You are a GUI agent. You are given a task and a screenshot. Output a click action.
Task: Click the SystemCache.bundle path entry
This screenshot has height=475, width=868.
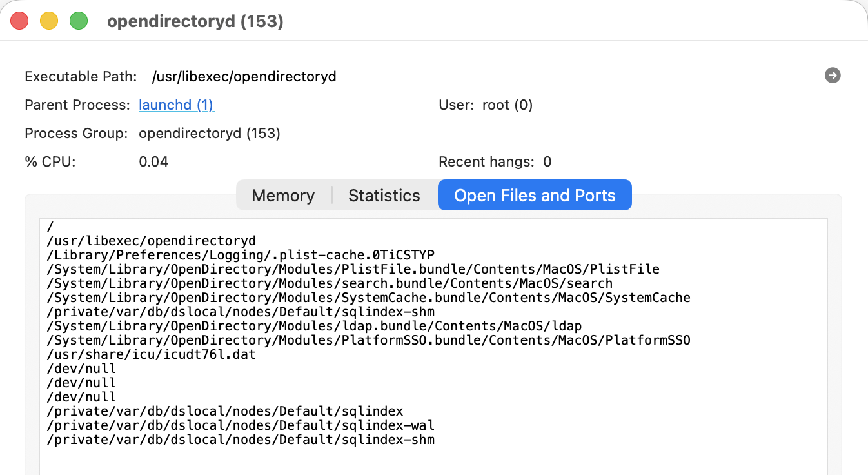click(368, 298)
